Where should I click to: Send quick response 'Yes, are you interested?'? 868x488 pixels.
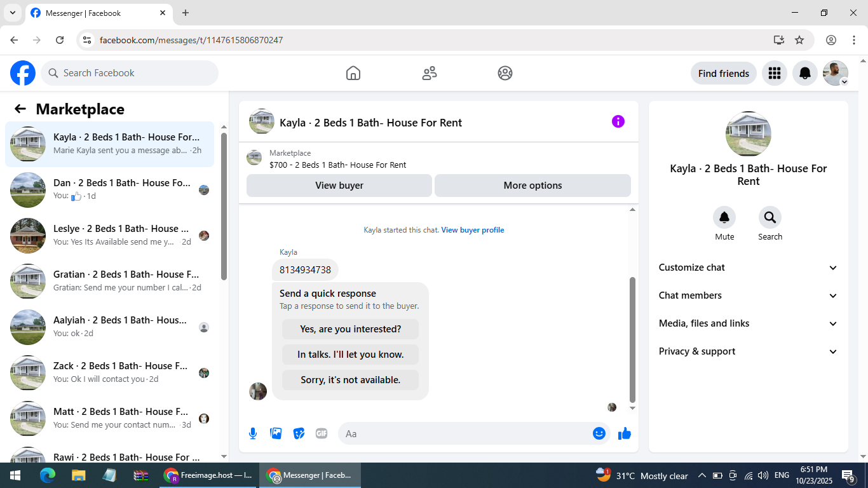point(350,329)
